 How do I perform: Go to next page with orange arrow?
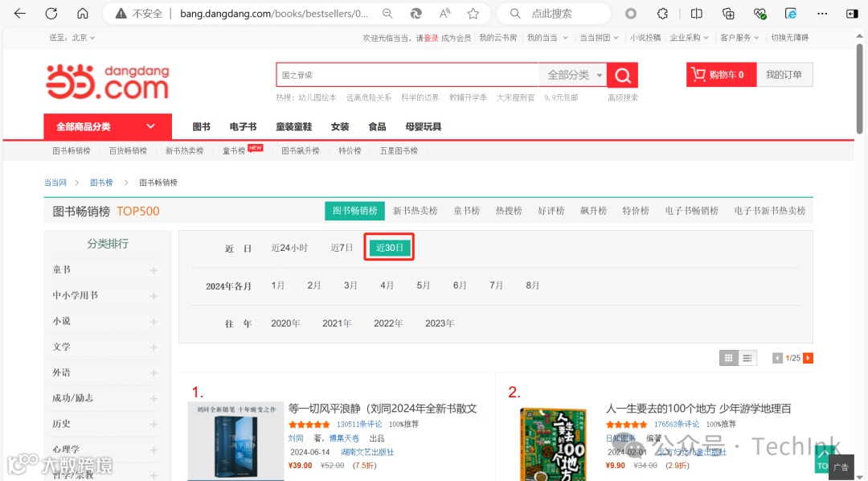pos(809,358)
